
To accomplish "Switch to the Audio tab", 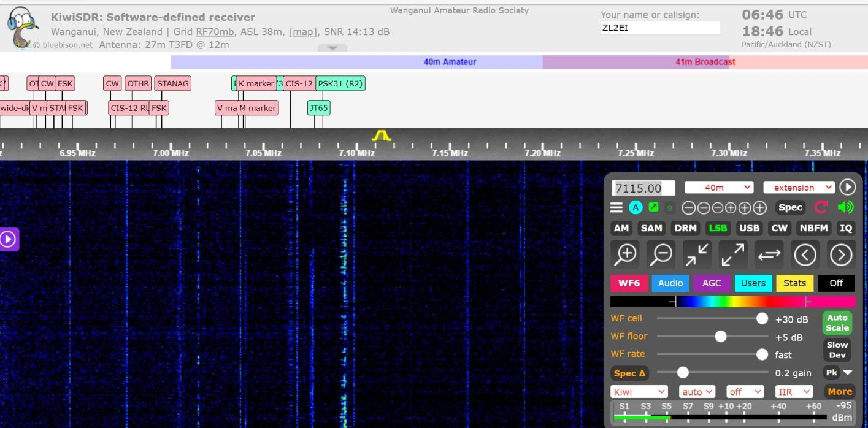I will [670, 283].
